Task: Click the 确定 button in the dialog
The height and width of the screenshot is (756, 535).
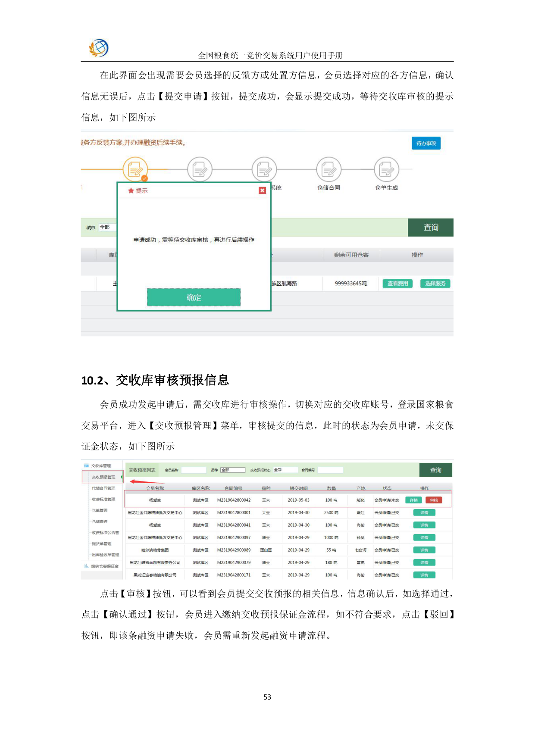Action: (194, 297)
